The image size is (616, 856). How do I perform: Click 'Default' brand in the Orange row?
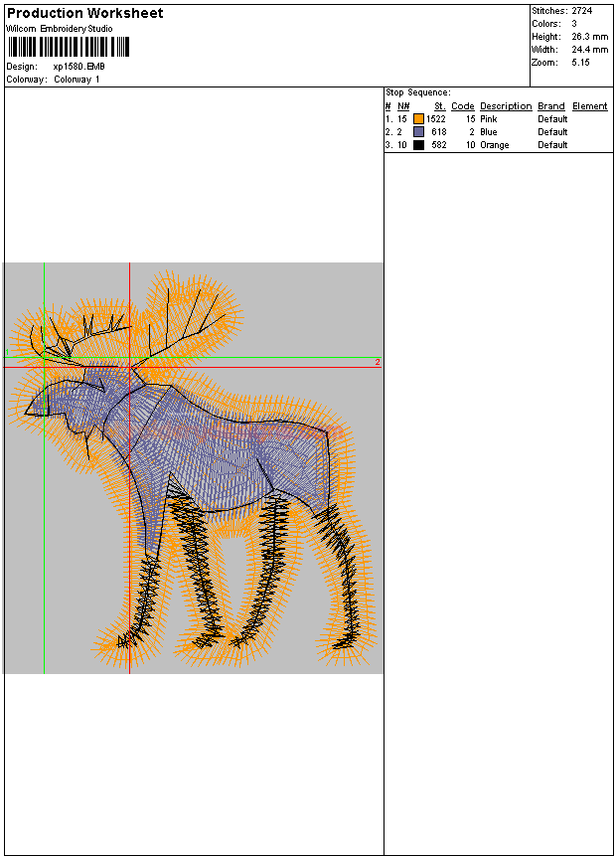[x=552, y=145]
